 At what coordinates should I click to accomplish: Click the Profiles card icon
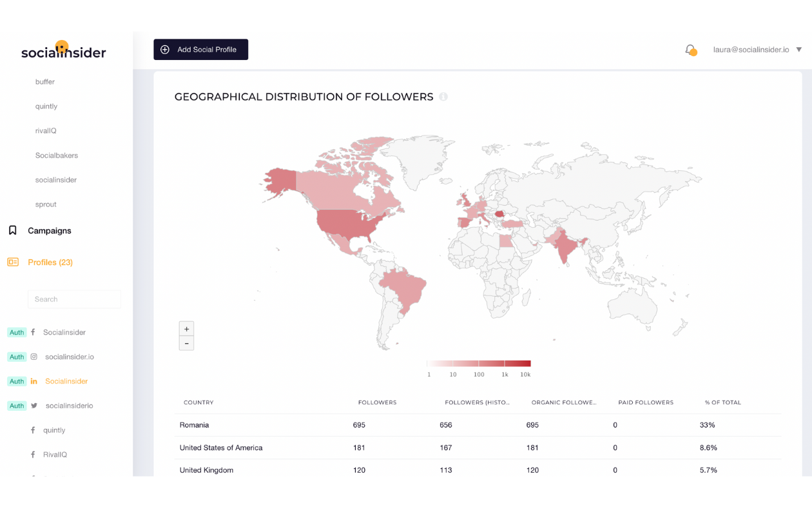tap(13, 262)
